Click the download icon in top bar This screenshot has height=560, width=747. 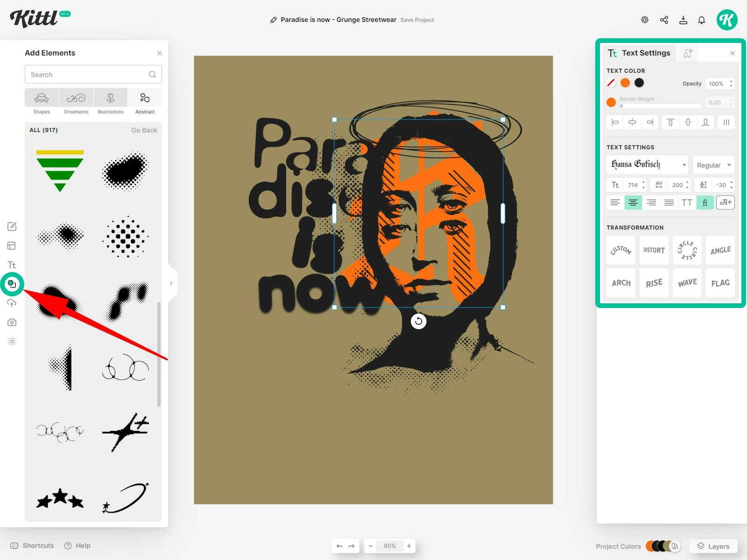point(683,20)
